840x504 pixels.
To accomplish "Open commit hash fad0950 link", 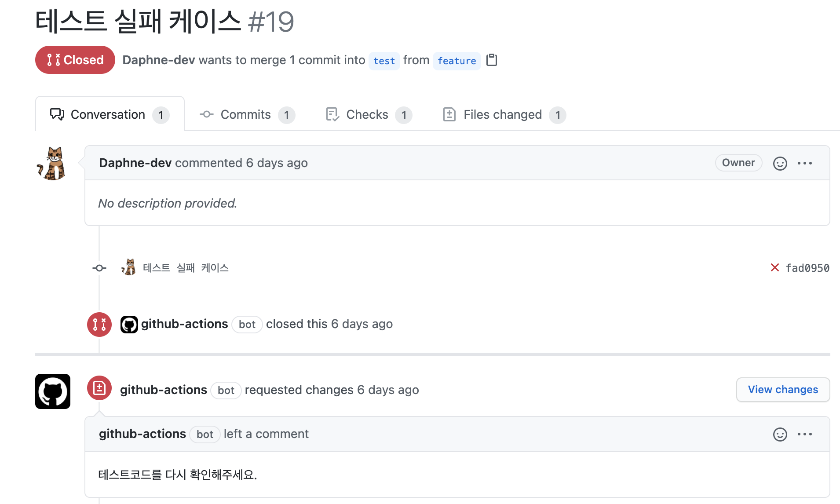I will coord(807,268).
